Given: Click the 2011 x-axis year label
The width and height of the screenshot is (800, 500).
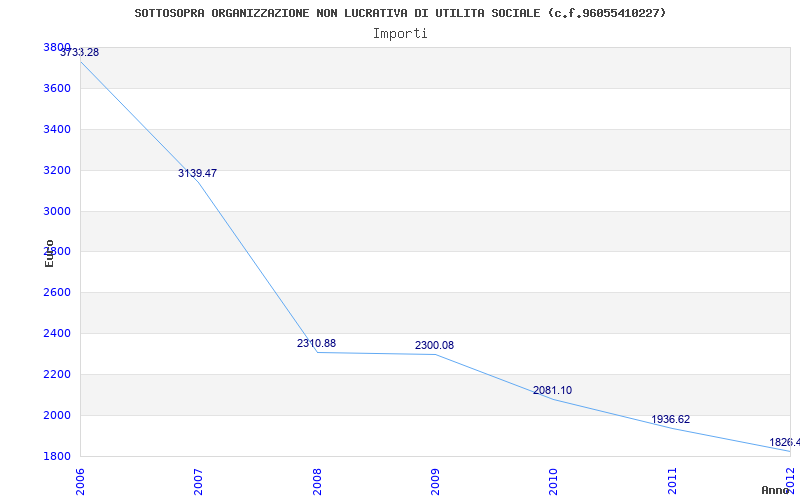Looking at the screenshot, I should (672, 481).
